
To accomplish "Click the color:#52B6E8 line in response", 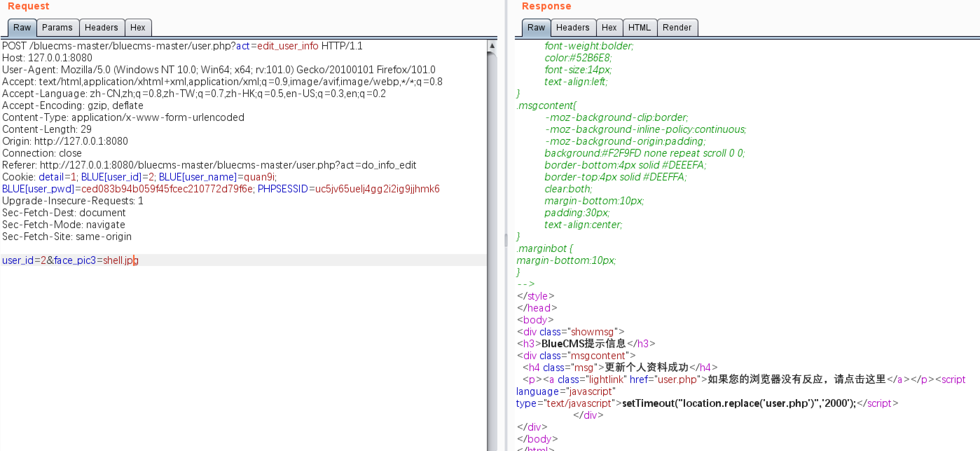I will [578, 58].
